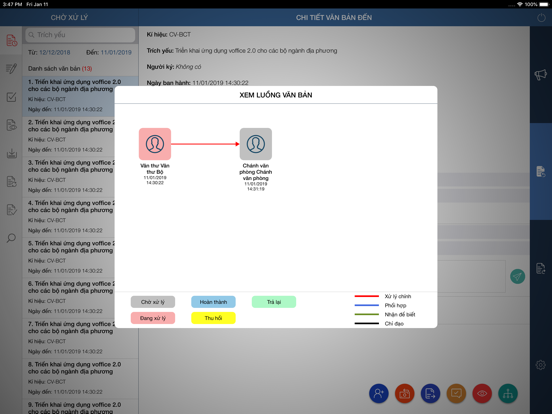Change the Từ date 12/12/2018
The image size is (552, 414).
tap(55, 52)
